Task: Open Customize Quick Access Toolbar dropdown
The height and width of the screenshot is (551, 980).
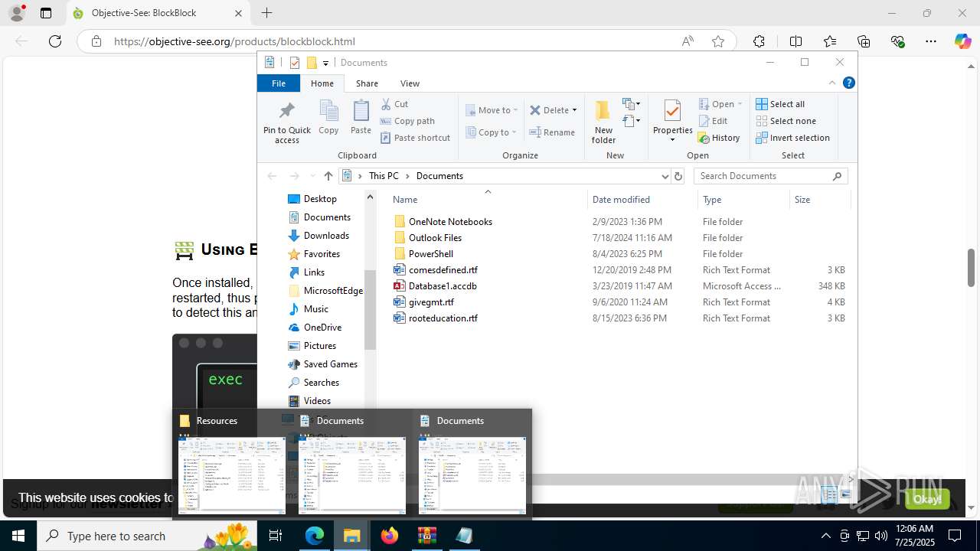Action: click(326, 63)
